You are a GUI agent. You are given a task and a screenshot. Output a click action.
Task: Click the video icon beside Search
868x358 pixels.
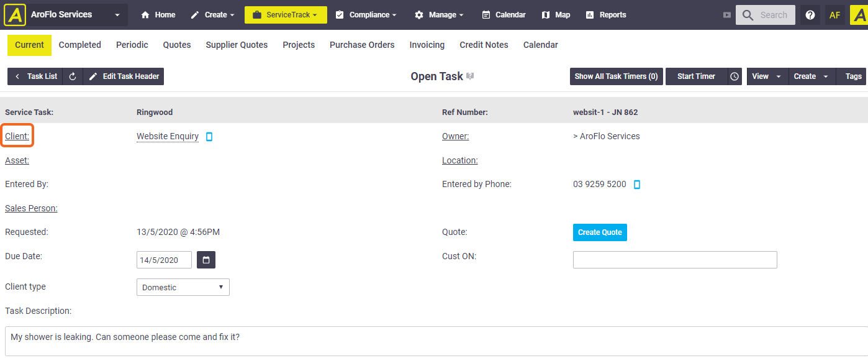(x=727, y=15)
